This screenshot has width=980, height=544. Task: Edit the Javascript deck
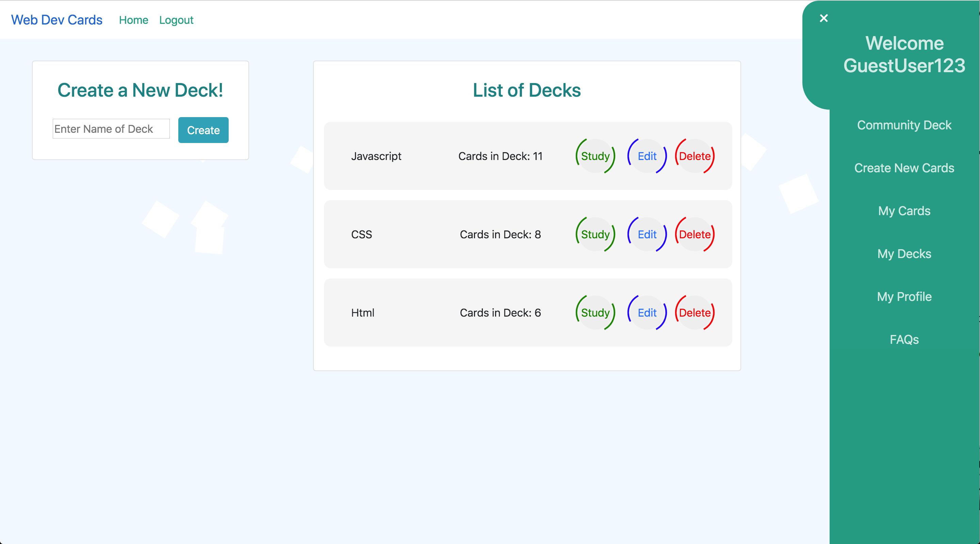coord(647,156)
